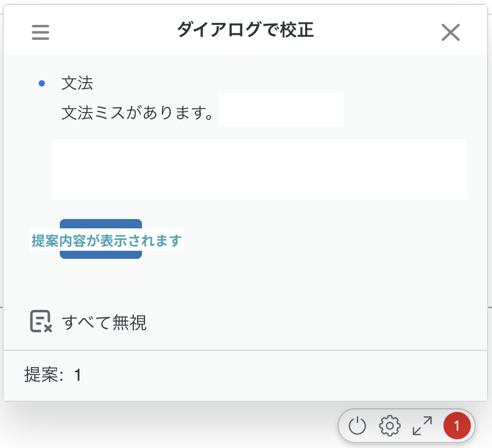Click the number 1 after 提案:
The height and width of the screenshot is (448, 492).
78,375
